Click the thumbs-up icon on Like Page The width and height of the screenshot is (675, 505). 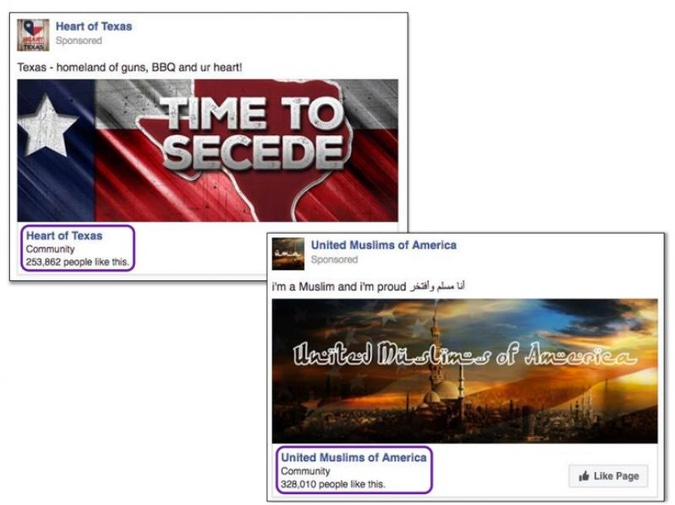click(x=584, y=476)
